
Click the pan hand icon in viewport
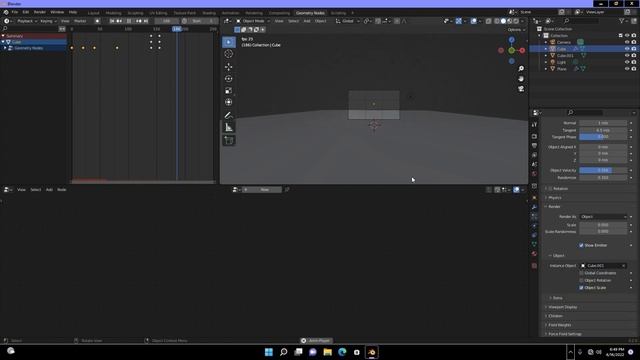pos(521,78)
